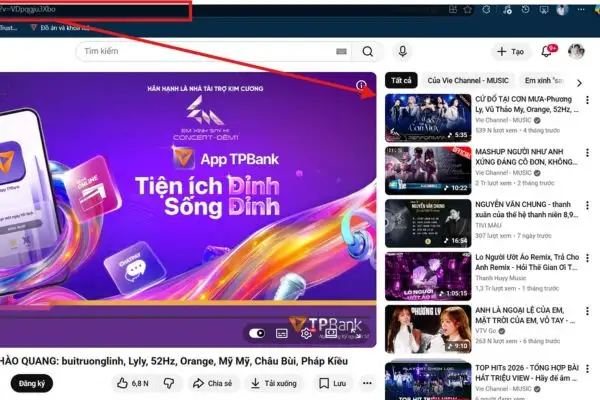
Task: Open options for ANH LÀ NGOẠI LỆ CỦA EM video
Action: pos(587,311)
